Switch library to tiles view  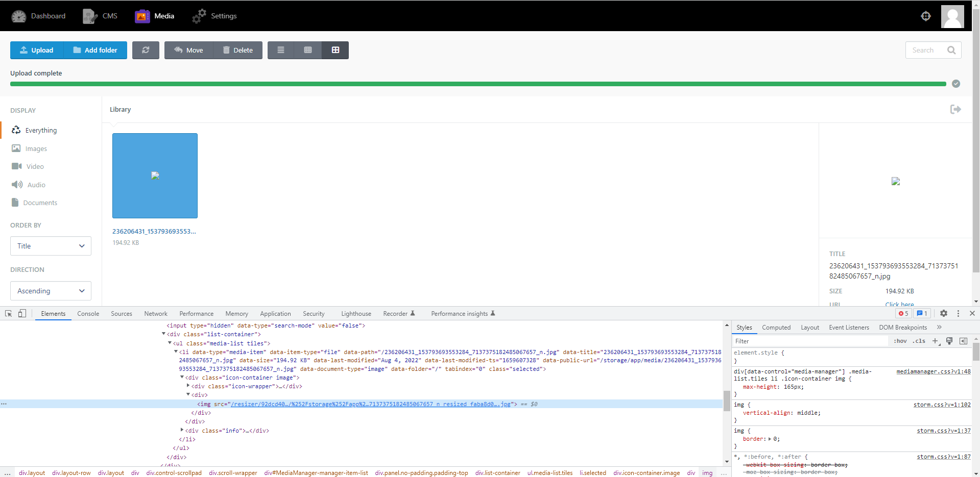tap(336, 50)
